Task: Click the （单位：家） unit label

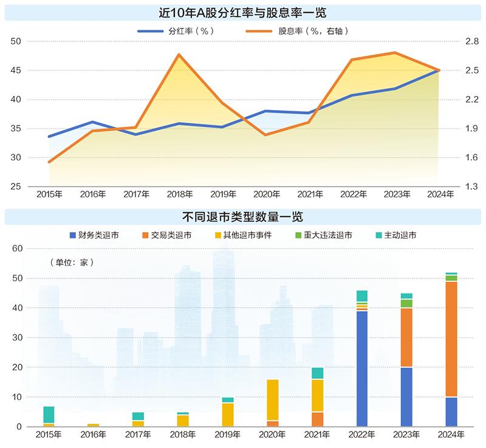Action: click(72, 263)
